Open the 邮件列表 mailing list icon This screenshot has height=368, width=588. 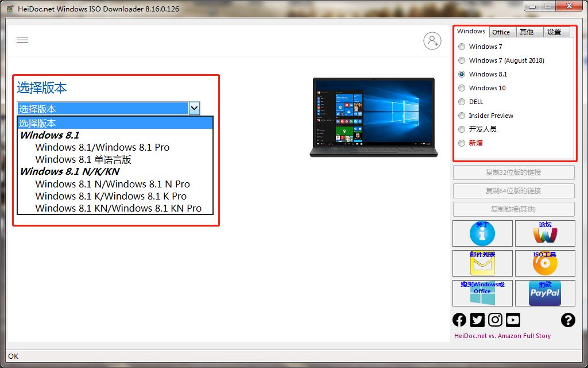(482, 263)
